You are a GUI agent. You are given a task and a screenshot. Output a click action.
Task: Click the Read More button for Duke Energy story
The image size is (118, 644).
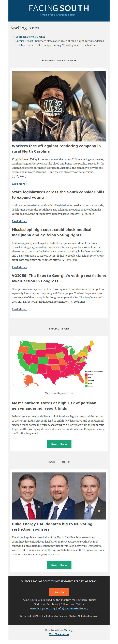[59, 565]
